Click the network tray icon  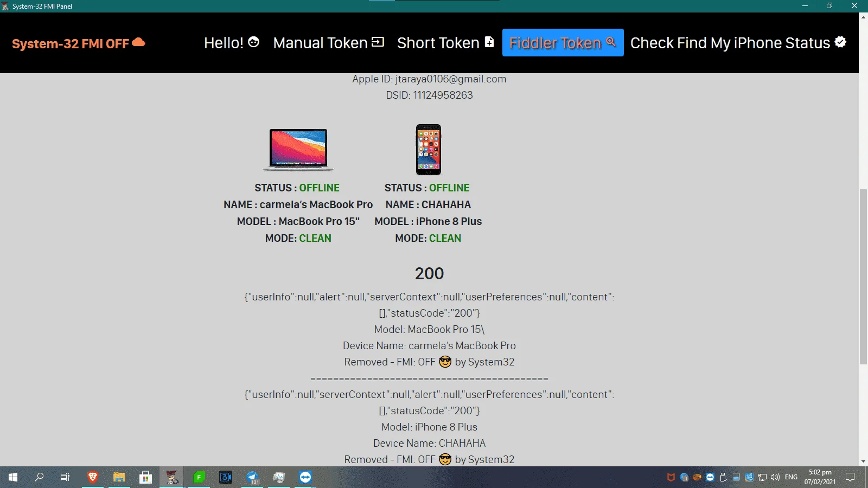coord(762,477)
